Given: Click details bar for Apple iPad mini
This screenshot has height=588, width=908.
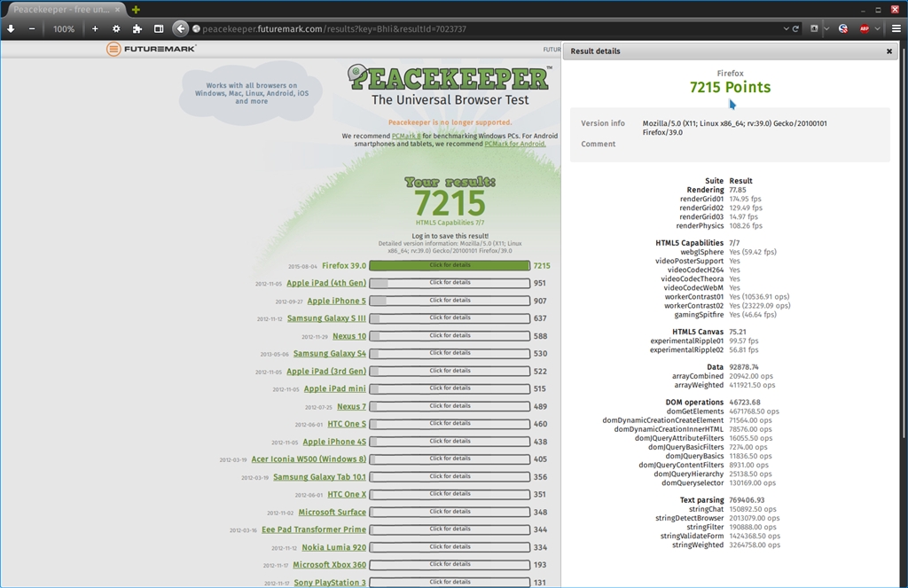Looking at the screenshot, I should 450,388.
